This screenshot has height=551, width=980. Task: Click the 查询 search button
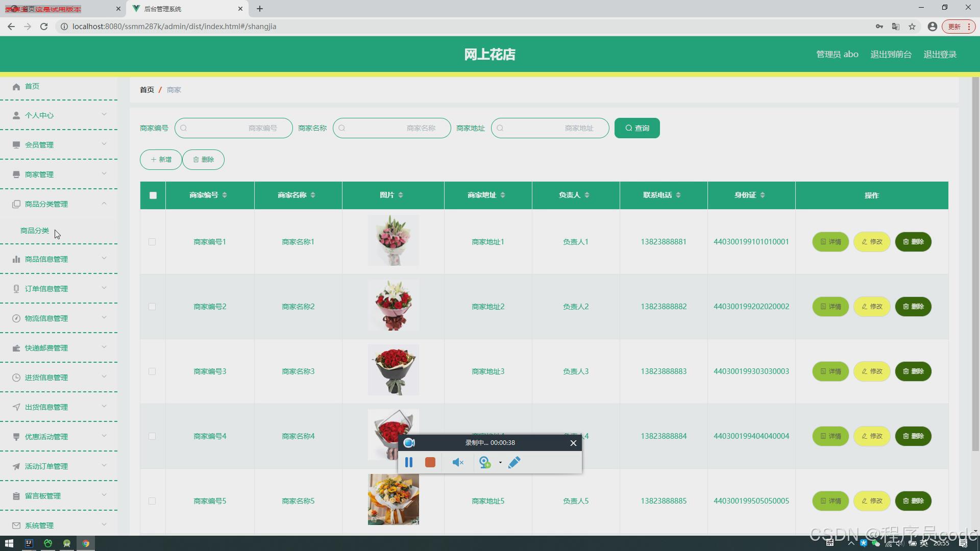636,128
